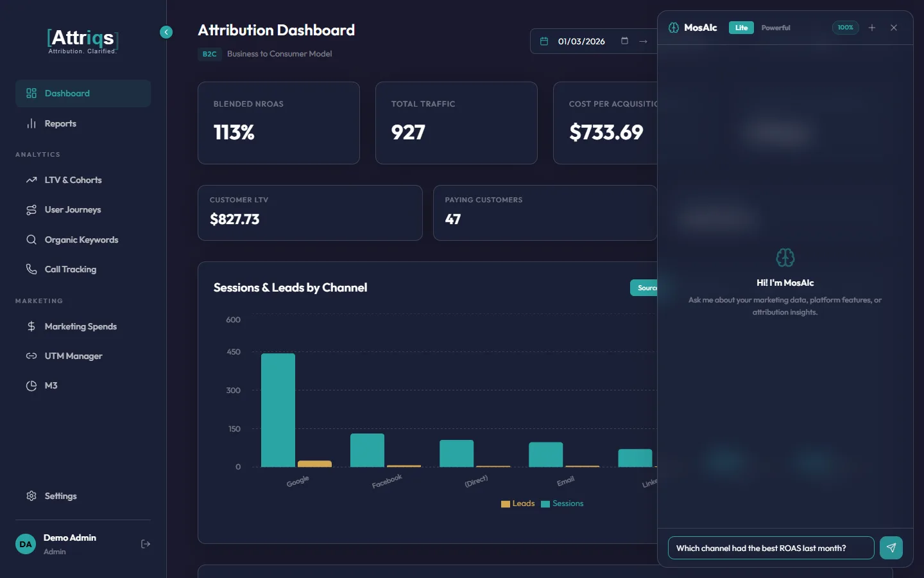
Task: Start a new chat with the plus icon
Action: coord(872,28)
